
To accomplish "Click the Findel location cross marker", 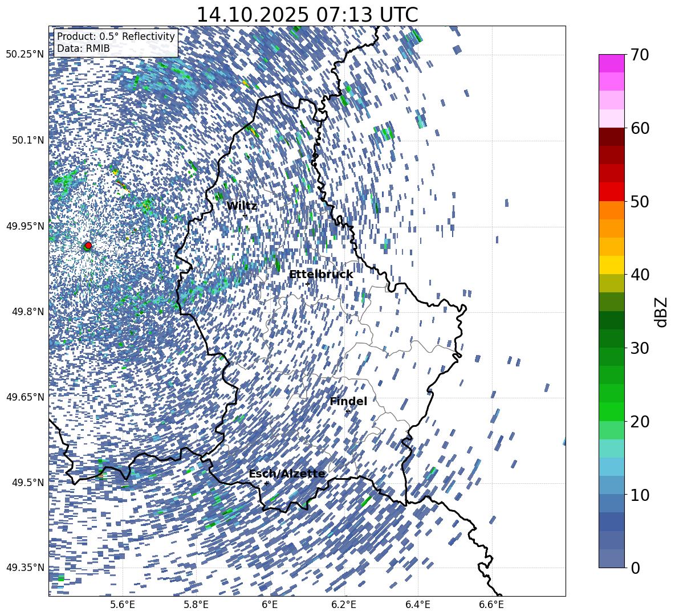I will (348, 411).
